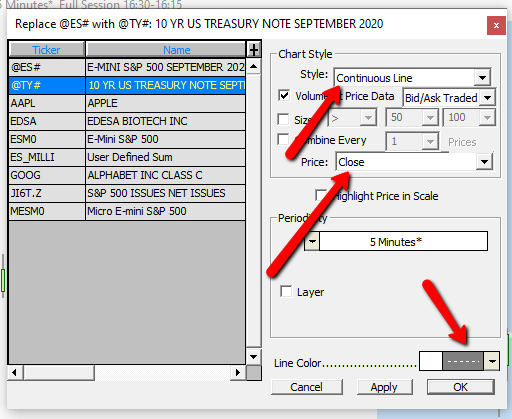Click the horizontal scroll left arrow

15,372
